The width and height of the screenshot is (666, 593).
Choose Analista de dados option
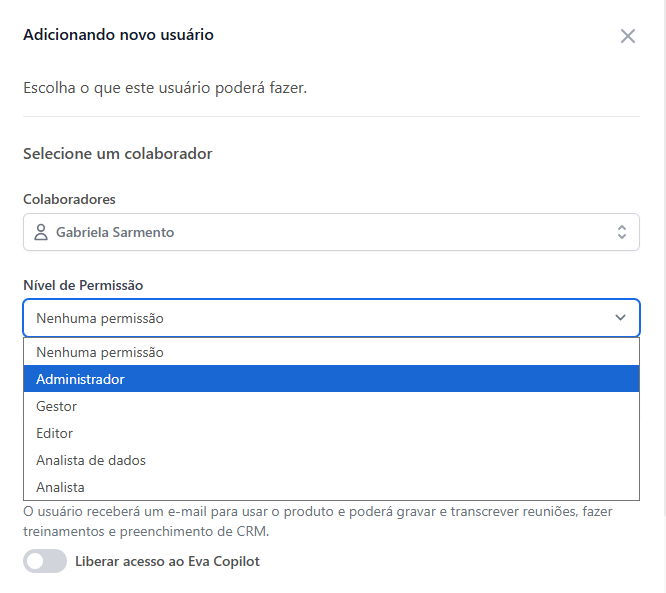(x=91, y=460)
